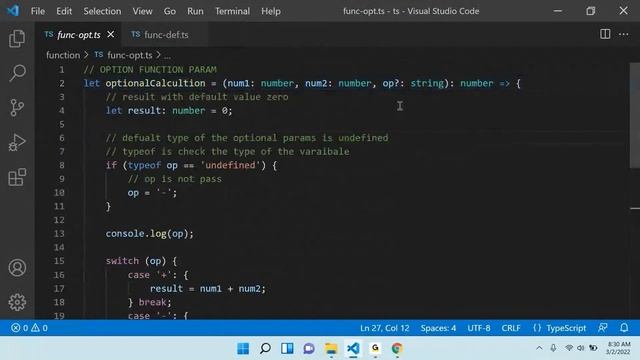Click line number 13 in gutter
This screenshot has width=640, height=360.
coord(60,234)
